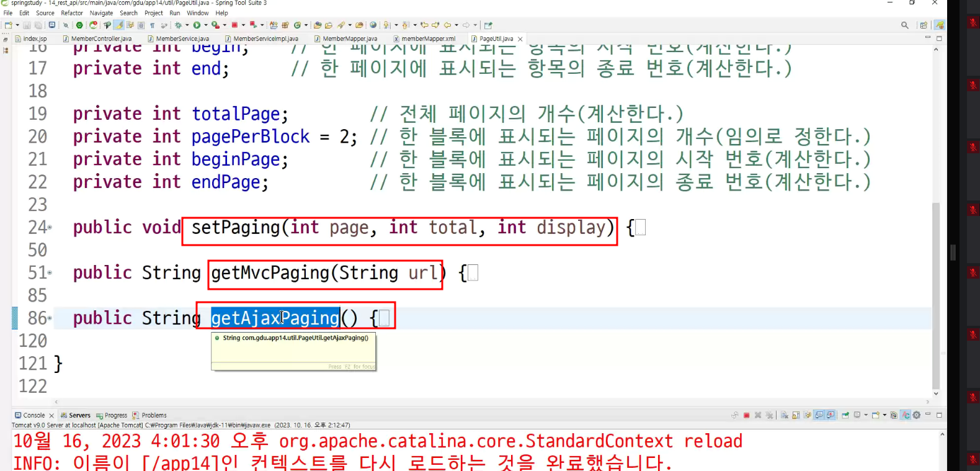Screen dimensions: 980x471
Task: Expand folded getMvcPaging method at line 51
Action: pyautogui.click(x=50, y=273)
